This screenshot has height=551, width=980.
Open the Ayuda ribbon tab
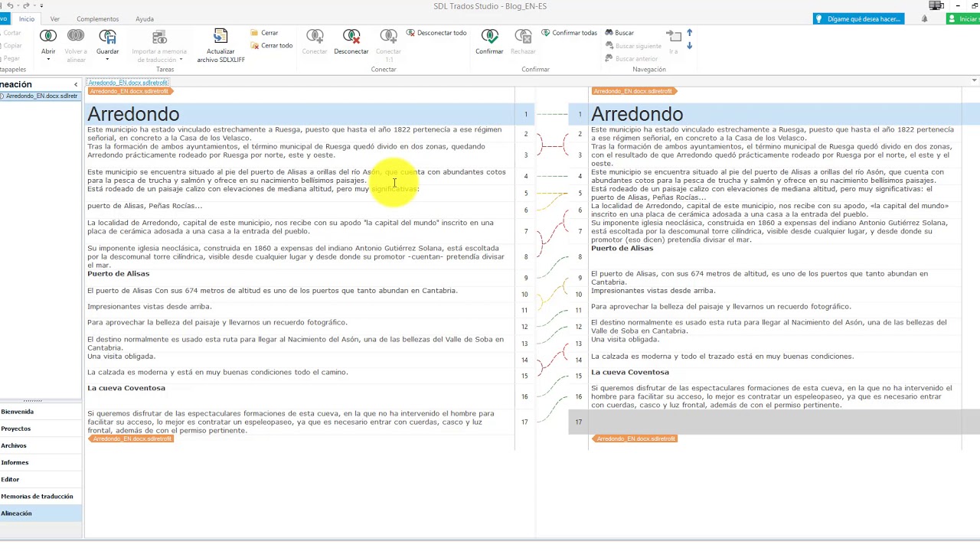click(144, 18)
